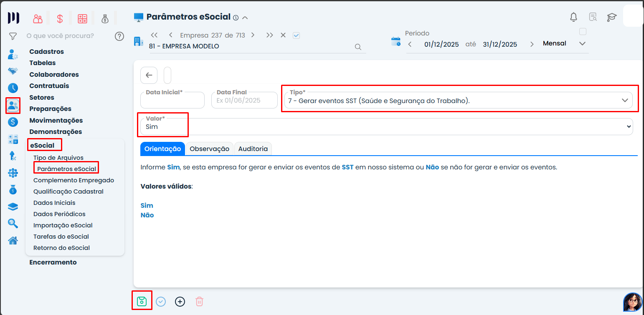Switch to the Auditoria tab
Screen dimensions: 644x315
coord(253,149)
